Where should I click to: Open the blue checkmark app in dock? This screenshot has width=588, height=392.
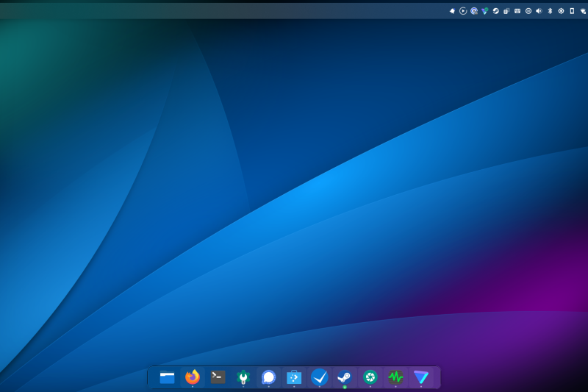click(320, 377)
